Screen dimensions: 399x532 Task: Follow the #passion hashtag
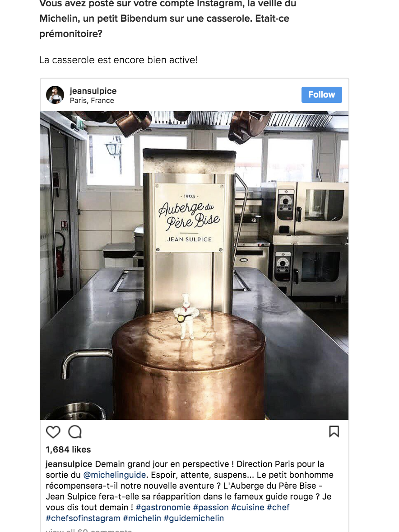coord(211,507)
